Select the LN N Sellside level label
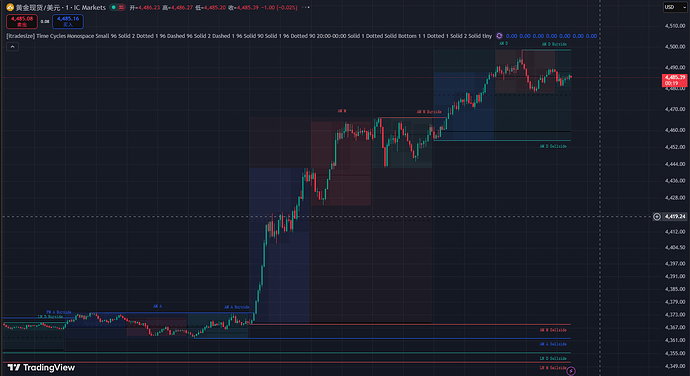The width and height of the screenshot is (690, 376). 553,368
